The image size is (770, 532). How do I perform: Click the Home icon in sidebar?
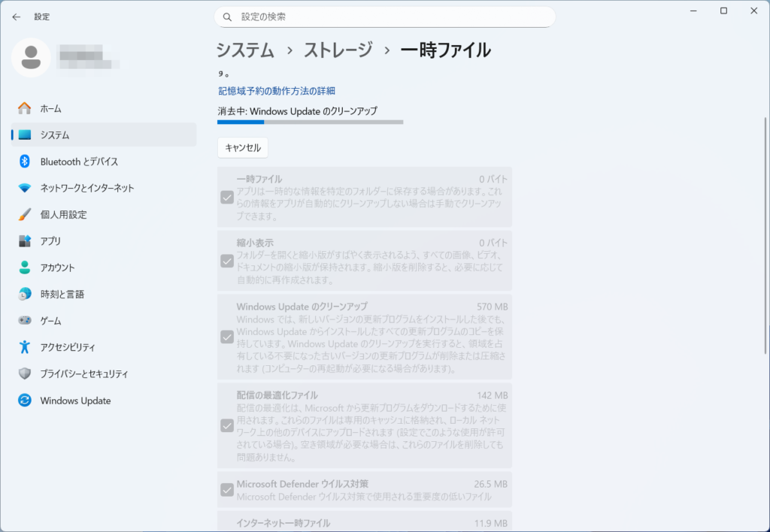[25, 108]
